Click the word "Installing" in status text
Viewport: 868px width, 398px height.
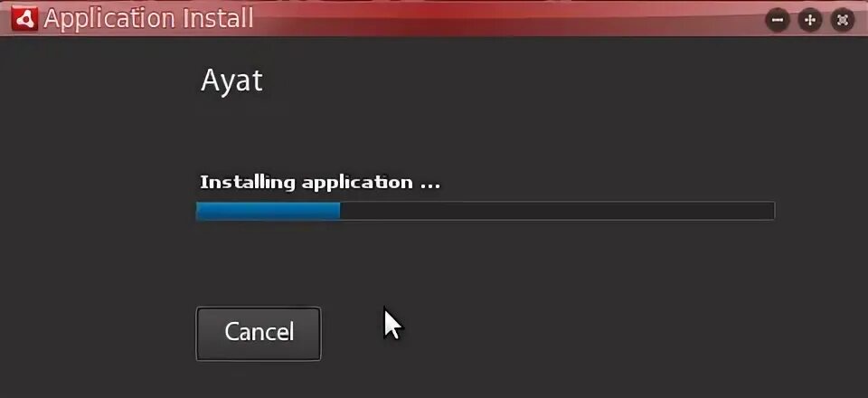pyautogui.click(x=248, y=183)
